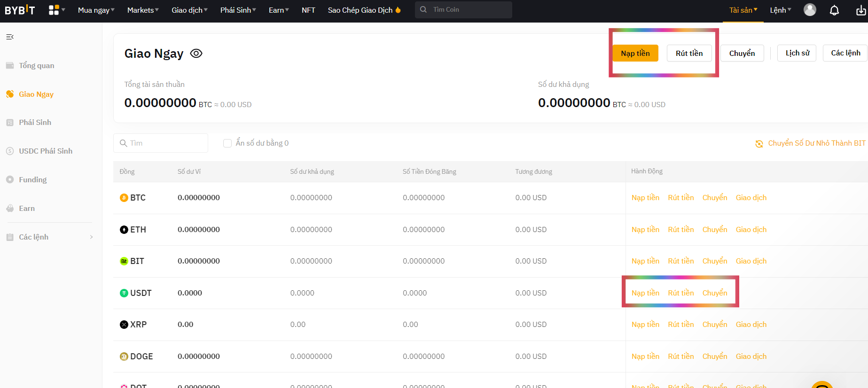Viewport: 868px width, 388px height.
Task: Expand the Lệnh dropdown
Action: pos(781,10)
